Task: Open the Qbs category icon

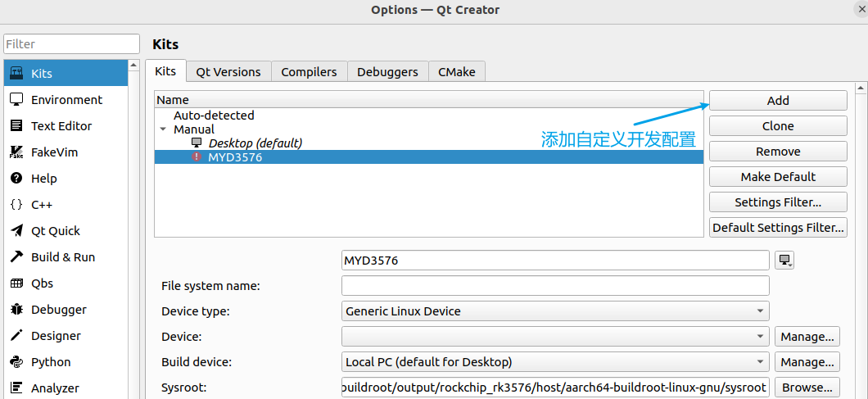Action: (x=16, y=283)
